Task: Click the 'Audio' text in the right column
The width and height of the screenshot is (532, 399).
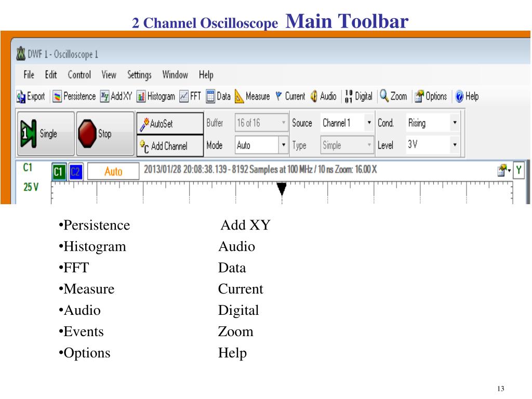Action: (237, 246)
